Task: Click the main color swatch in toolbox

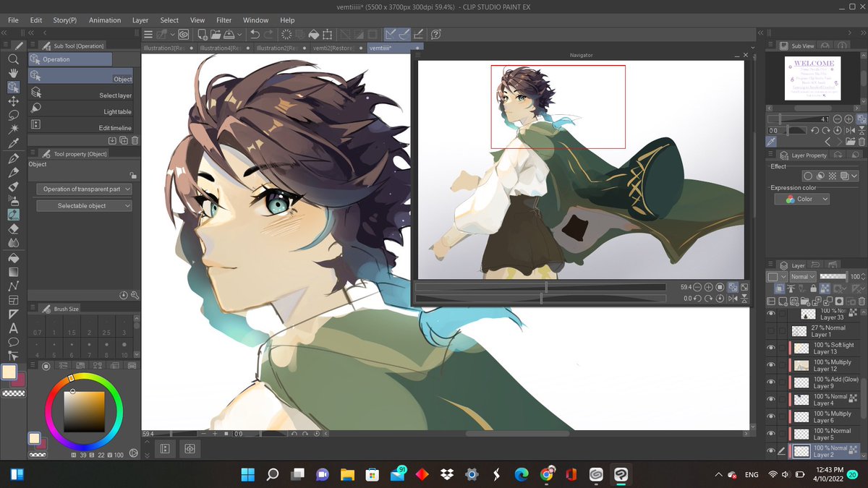Action: click(x=9, y=372)
